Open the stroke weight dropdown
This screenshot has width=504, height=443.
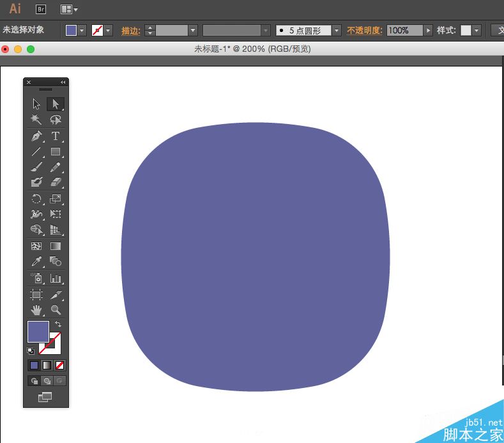tap(193, 31)
